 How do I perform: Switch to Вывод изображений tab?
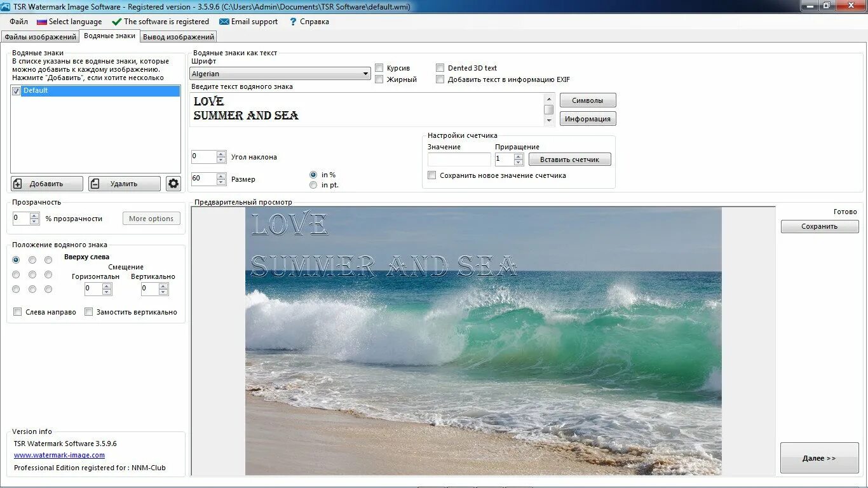point(179,37)
